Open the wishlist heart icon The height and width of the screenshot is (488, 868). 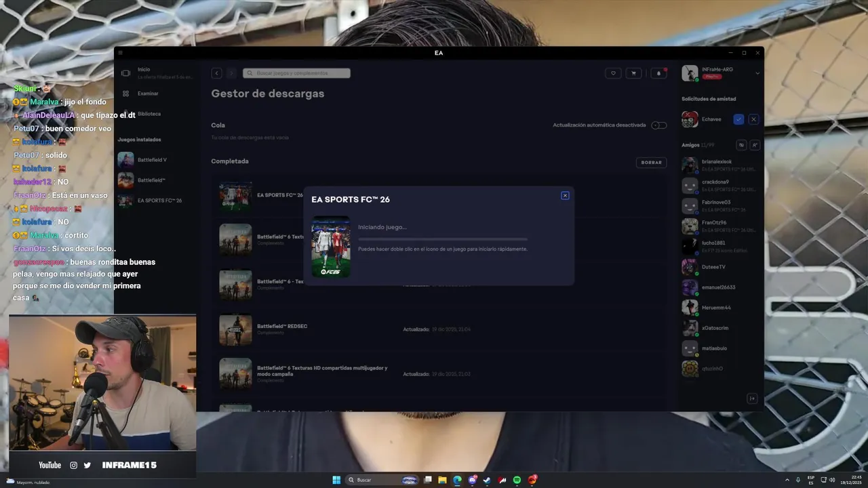pyautogui.click(x=613, y=73)
